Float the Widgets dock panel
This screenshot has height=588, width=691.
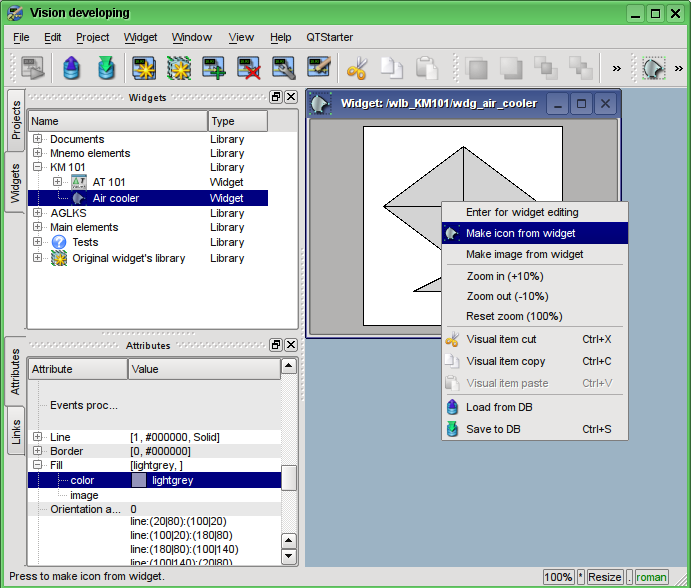tap(276, 97)
